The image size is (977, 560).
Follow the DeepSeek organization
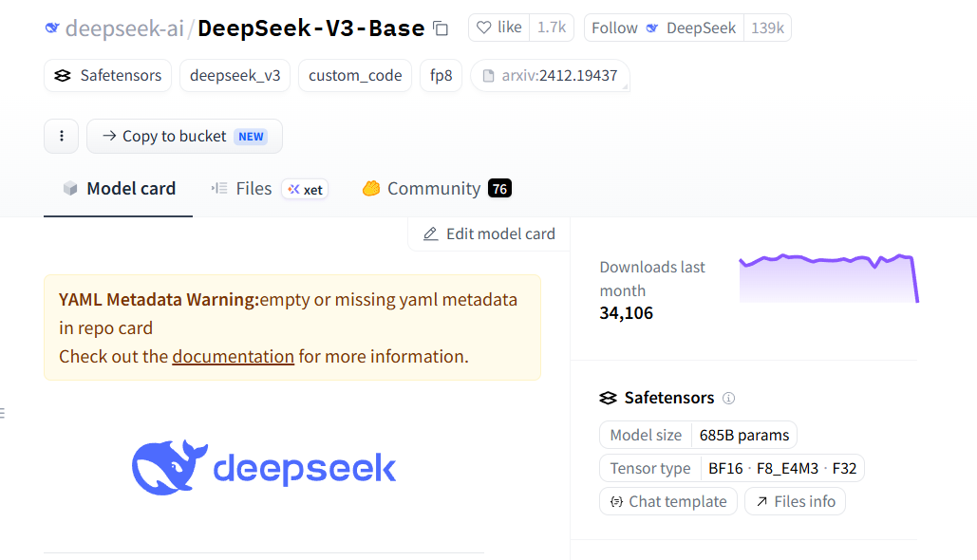point(664,28)
